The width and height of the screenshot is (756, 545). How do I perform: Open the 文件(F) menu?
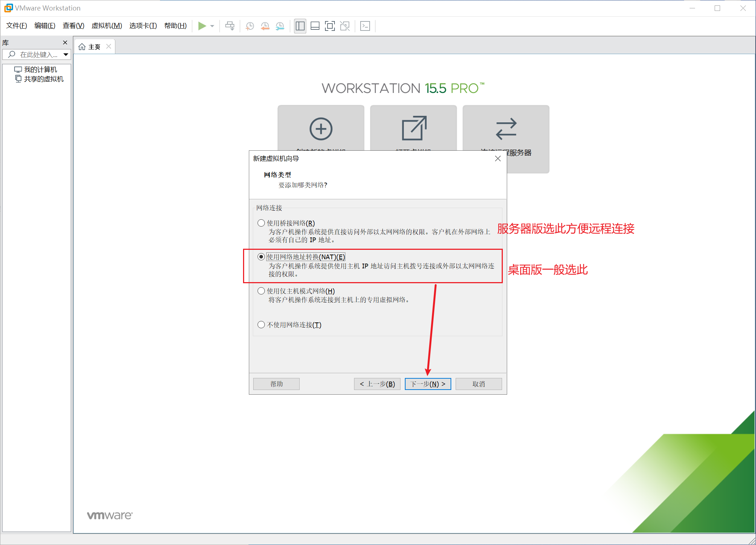(16, 26)
